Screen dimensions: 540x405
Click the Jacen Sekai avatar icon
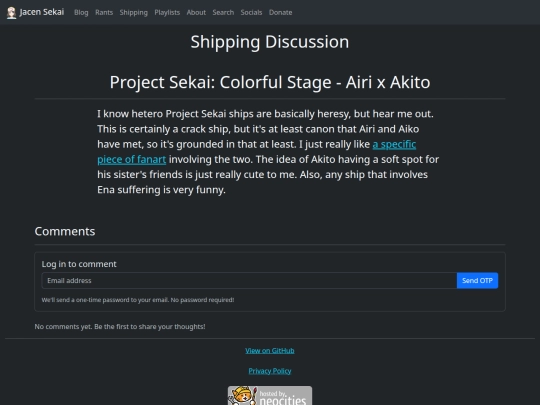coord(11,13)
